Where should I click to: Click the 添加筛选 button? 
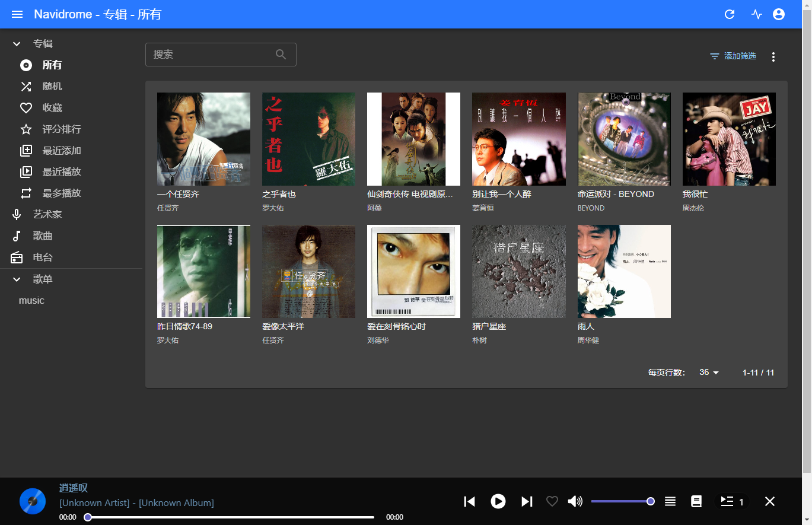[733, 56]
